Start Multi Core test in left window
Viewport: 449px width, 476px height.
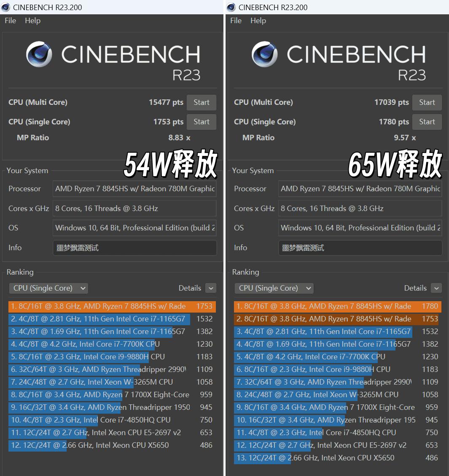[202, 102]
